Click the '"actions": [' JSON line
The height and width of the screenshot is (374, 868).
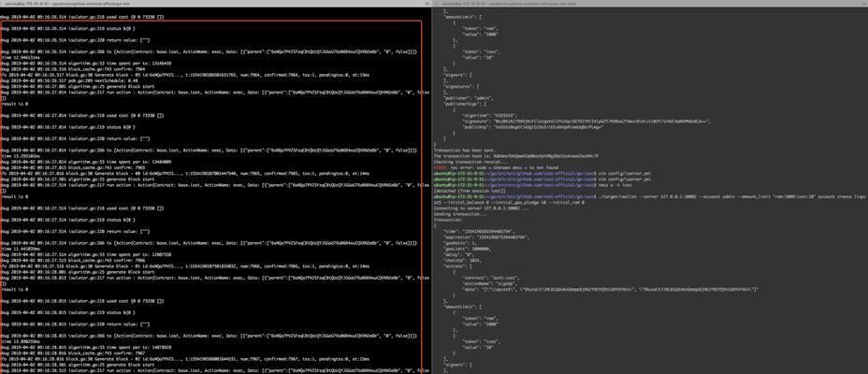(456, 266)
